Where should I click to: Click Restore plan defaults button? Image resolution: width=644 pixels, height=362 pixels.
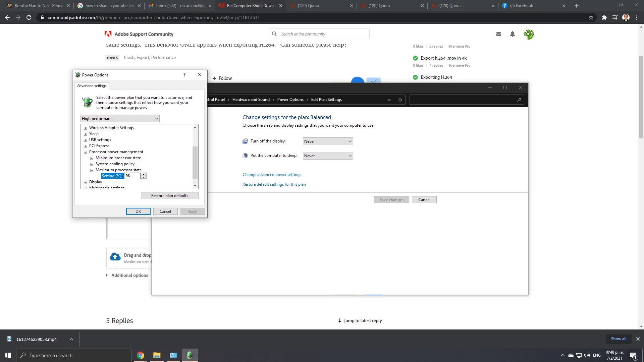[170, 196]
